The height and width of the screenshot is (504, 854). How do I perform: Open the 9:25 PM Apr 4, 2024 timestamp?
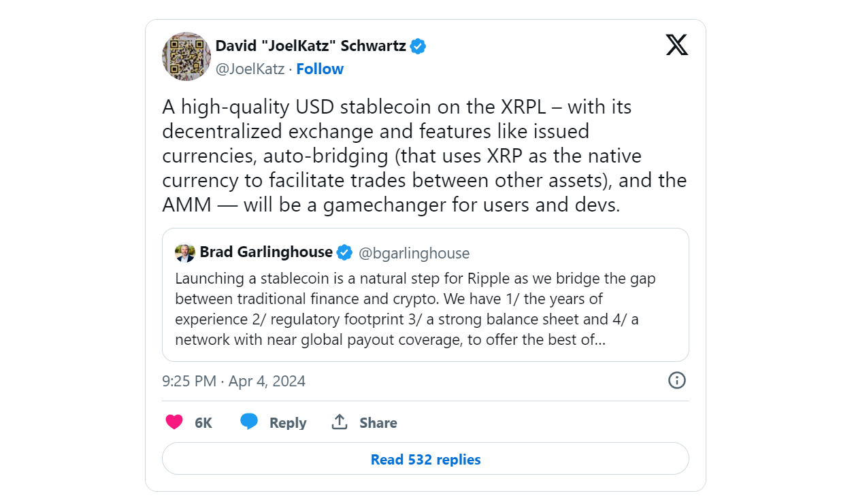(233, 381)
